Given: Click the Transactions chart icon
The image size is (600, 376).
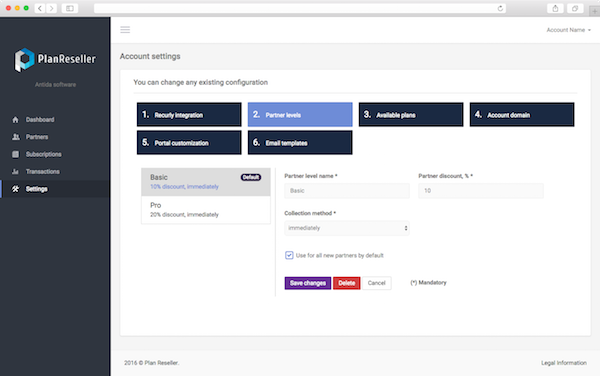Looking at the screenshot, I should pos(15,171).
